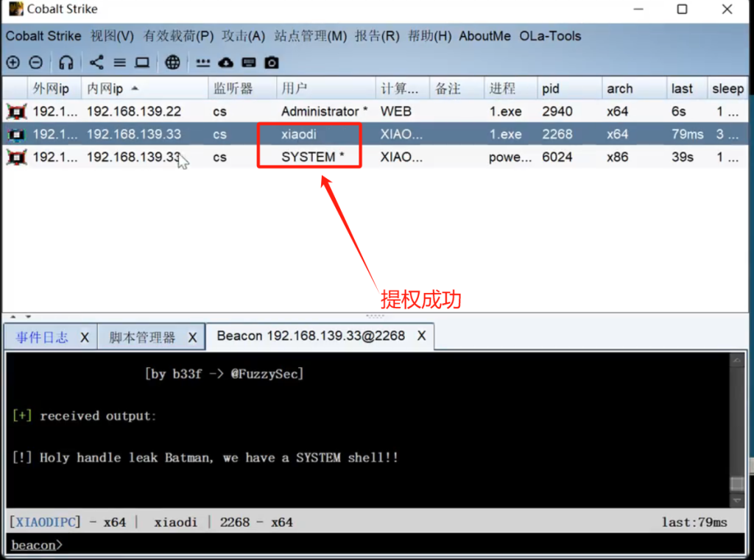Sort sessions by last column header
The height and width of the screenshot is (560, 754).
click(687, 88)
